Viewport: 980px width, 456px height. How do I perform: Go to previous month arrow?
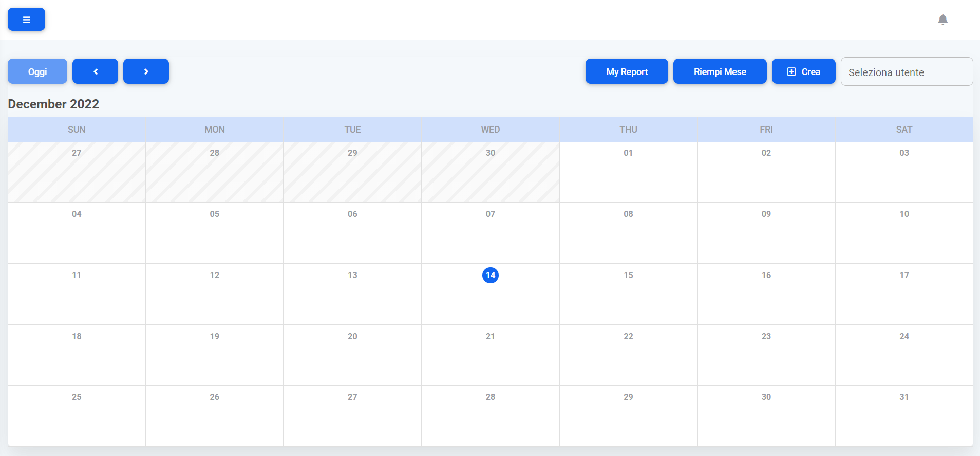tap(95, 71)
